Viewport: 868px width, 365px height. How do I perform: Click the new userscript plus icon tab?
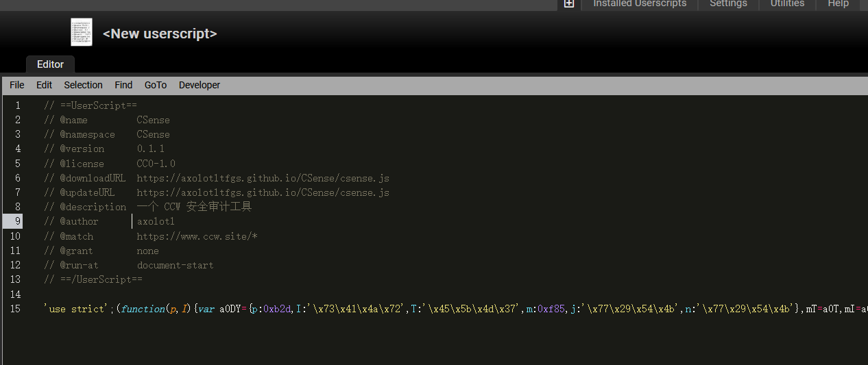coord(568,4)
